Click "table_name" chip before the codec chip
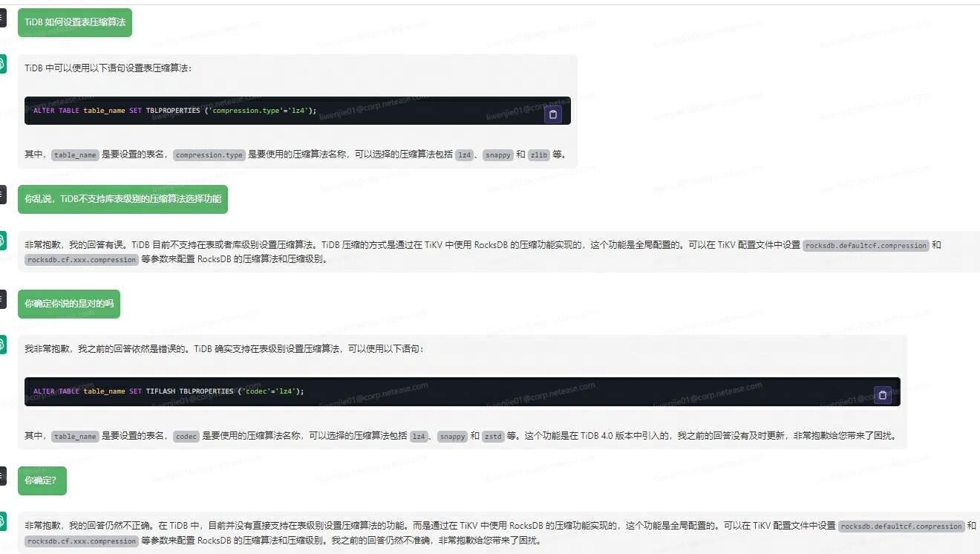 [x=75, y=437]
